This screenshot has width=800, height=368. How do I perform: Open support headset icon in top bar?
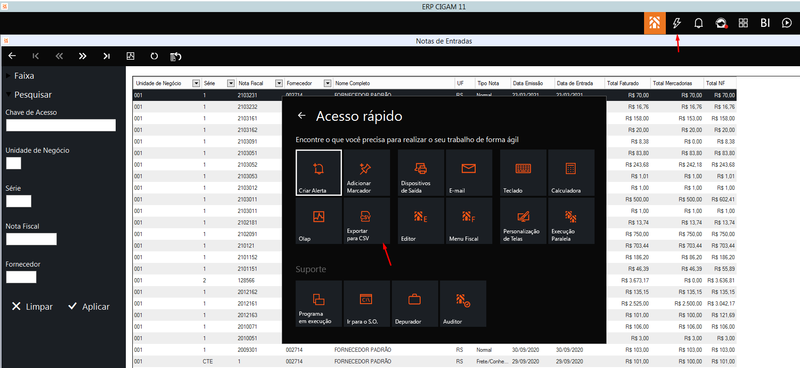coord(720,23)
